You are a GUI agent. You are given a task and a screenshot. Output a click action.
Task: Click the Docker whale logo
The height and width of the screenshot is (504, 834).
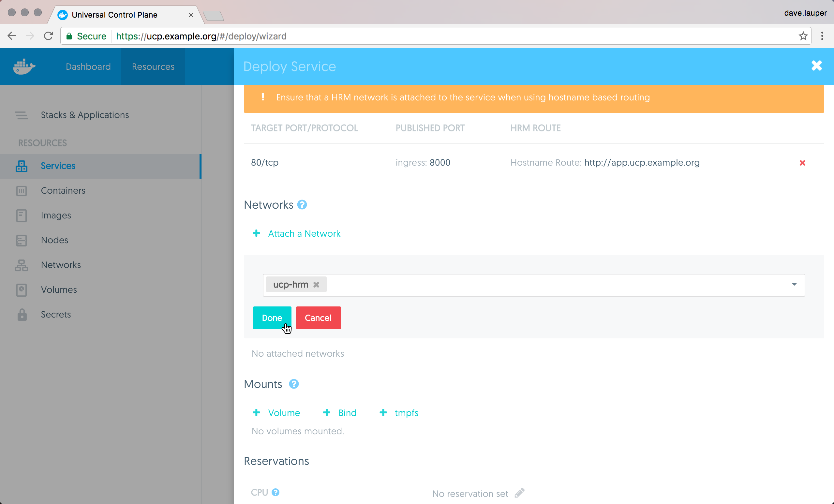24,67
